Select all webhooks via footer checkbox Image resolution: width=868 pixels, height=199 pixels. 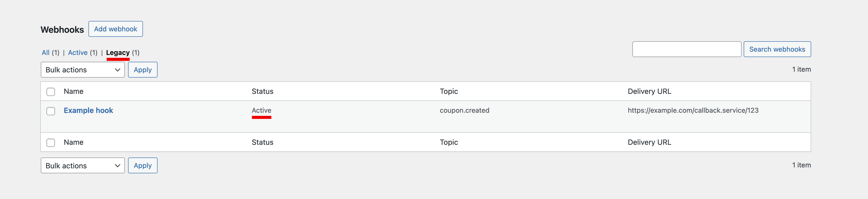tap(50, 142)
